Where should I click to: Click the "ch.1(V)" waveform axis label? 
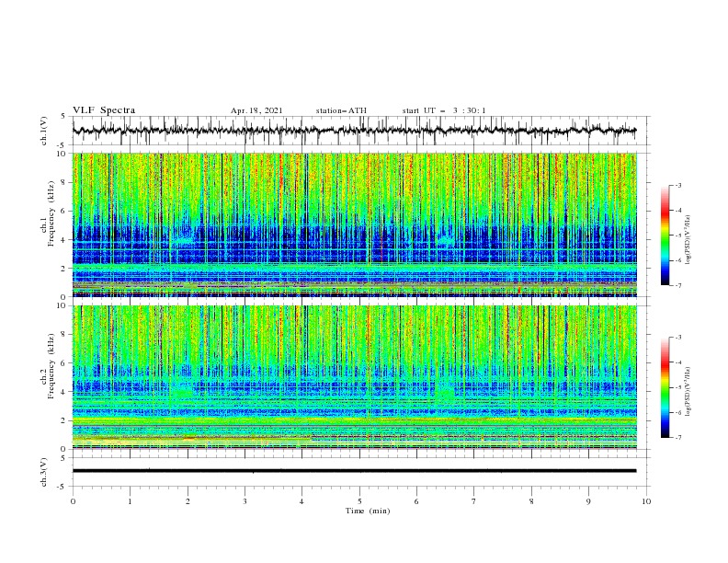coord(44,131)
